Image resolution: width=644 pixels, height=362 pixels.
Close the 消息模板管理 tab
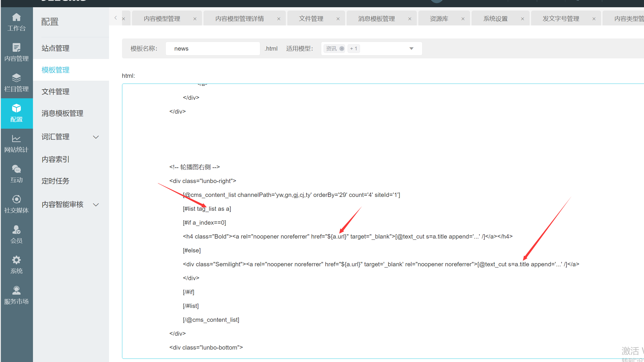(x=409, y=19)
